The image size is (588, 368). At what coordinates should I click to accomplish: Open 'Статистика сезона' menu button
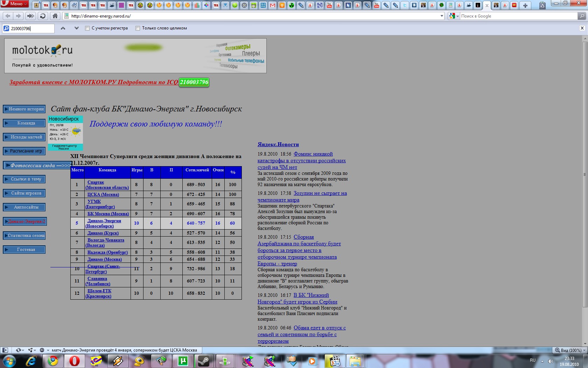[24, 236]
